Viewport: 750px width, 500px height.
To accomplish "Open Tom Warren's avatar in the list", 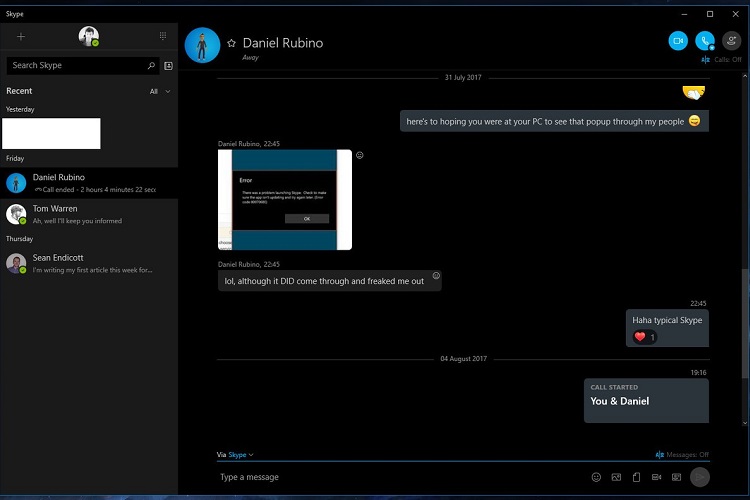I will [x=16, y=214].
